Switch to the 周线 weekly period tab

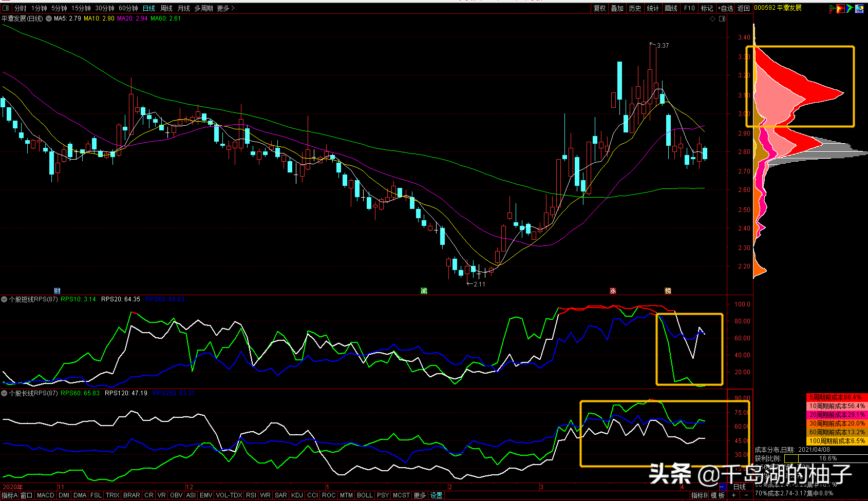pos(166,8)
